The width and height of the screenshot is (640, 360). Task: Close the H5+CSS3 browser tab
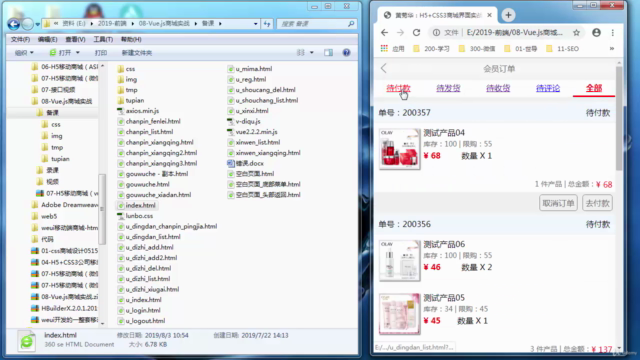(489, 15)
